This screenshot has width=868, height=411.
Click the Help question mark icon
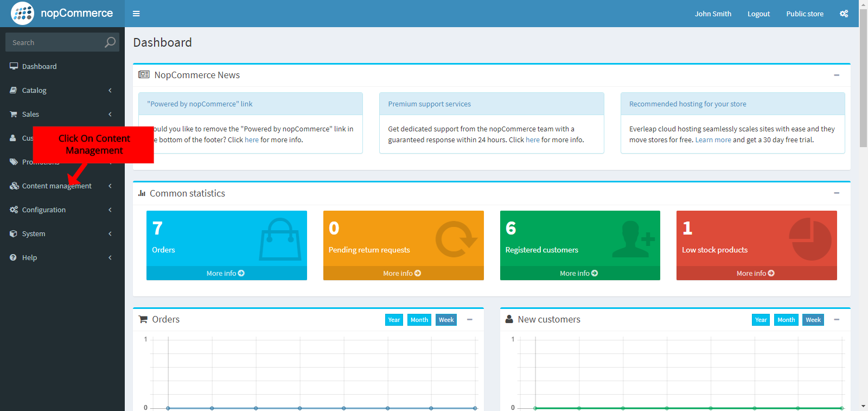coord(13,257)
